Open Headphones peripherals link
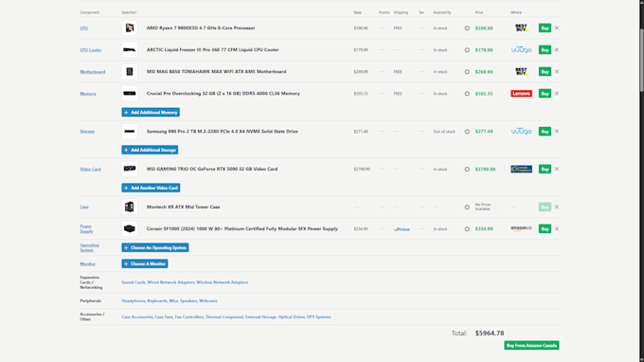This screenshot has width=644, height=362. (134, 300)
